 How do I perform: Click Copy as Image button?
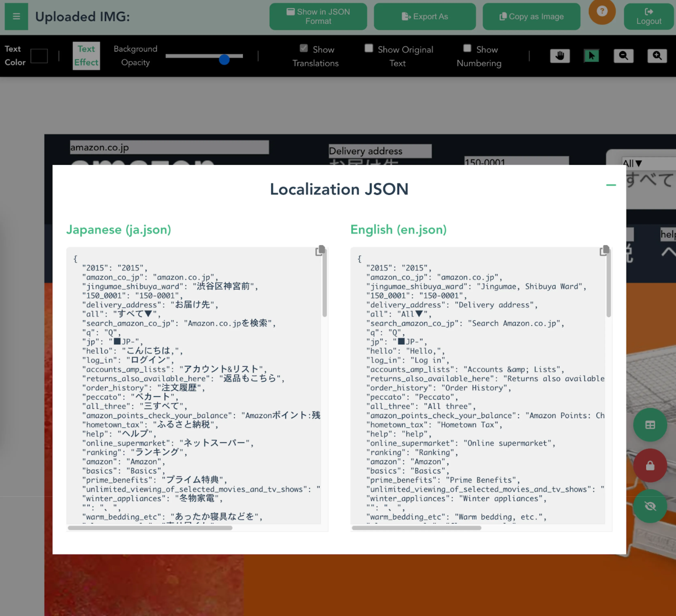[531, 16]
